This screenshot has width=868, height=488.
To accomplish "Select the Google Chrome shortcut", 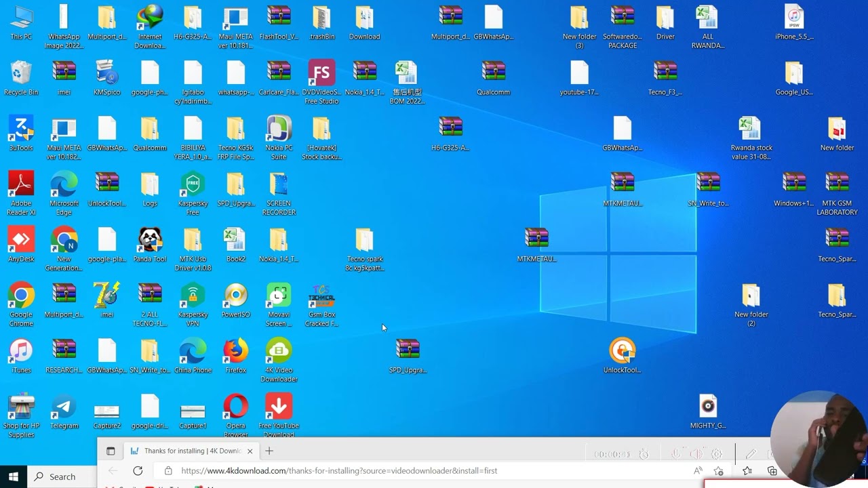I will pos(21,304).
